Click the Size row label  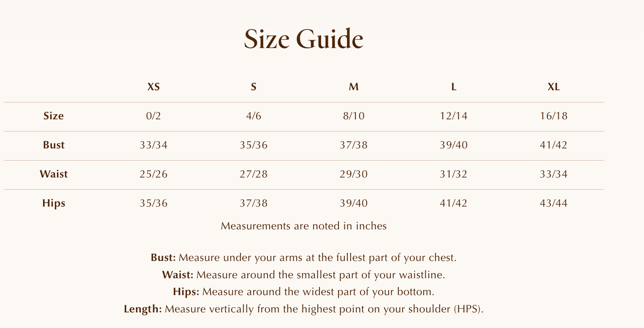[x=54, y=116]
